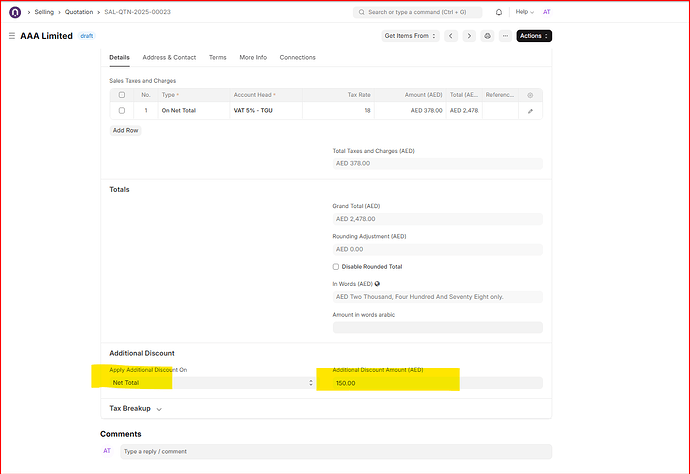Tick the select-all checkbox in taxes table header
Image resolution: width=690 pixels, height=474 pixels.
(122, 94)
